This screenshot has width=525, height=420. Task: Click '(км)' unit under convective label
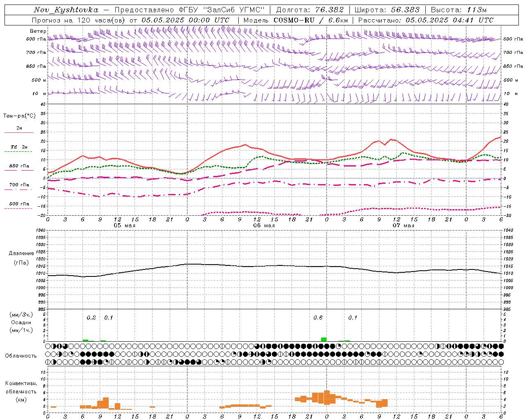coord(21,399)
